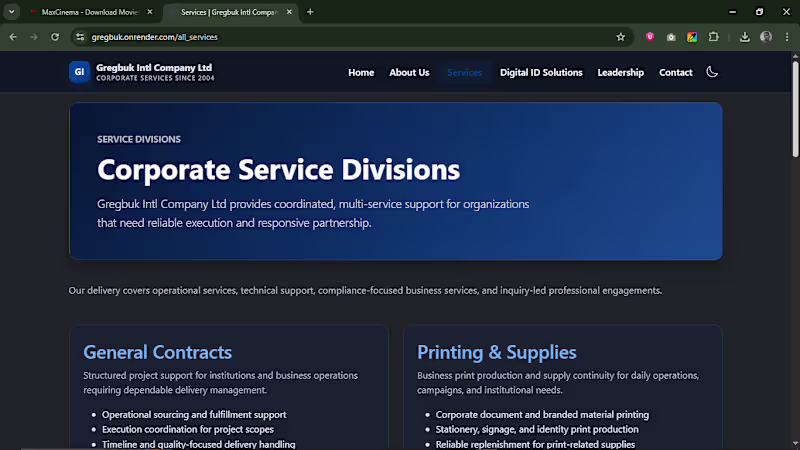Toggle dark mode with the moon icon
The height and width of the screenshot is (450, 800).
(712, 72)
